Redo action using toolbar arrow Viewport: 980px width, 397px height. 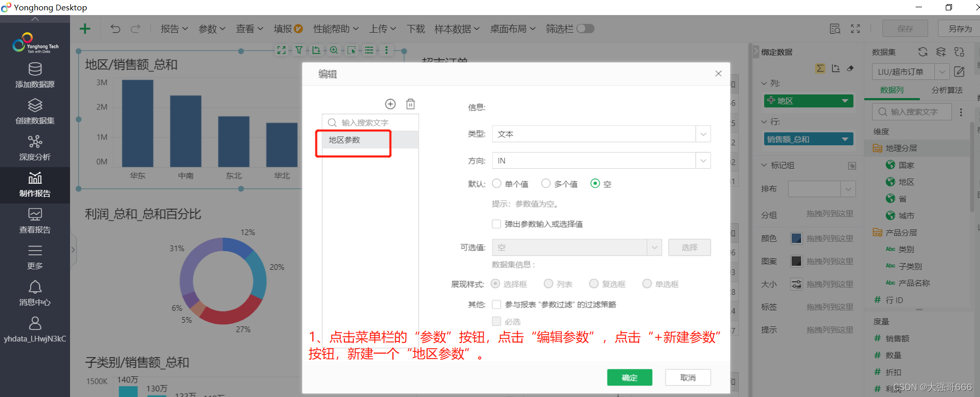click(x=135, y=29)
